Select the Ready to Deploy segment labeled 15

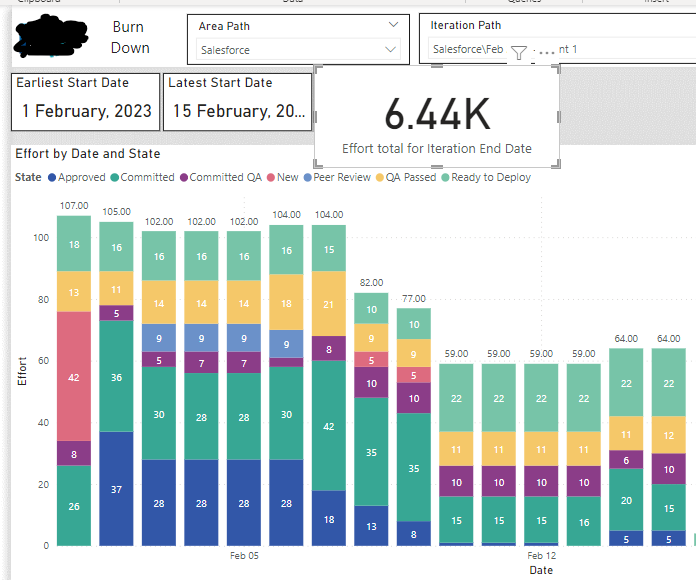tap(328, 249)
